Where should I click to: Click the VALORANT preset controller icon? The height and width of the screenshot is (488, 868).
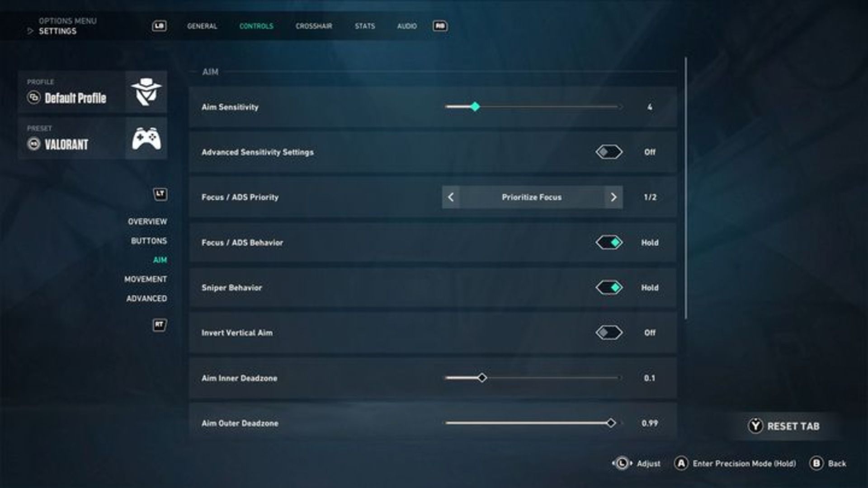point(146,138)
